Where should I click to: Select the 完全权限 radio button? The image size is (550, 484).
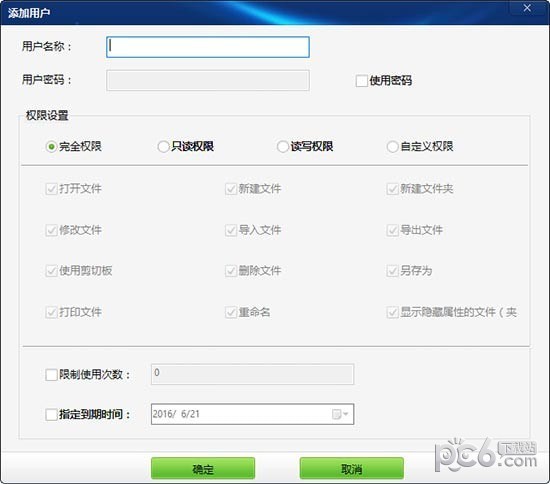pos(51,147)
